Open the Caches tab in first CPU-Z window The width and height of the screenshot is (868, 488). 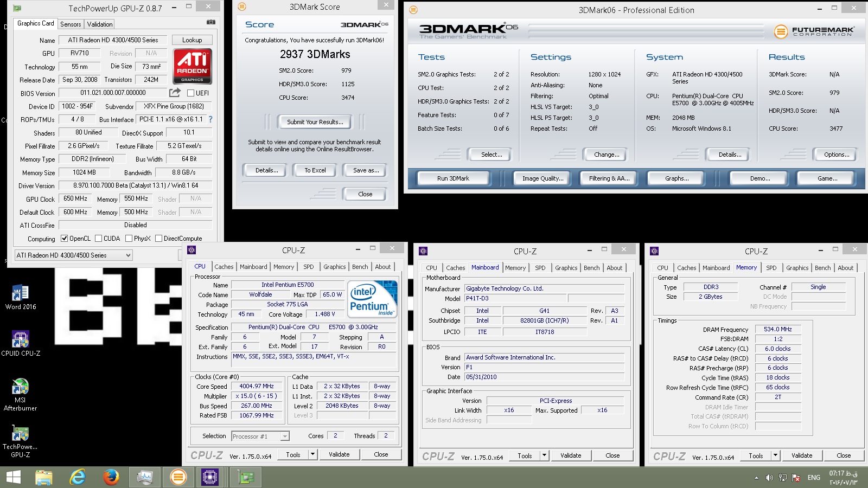pyautogui.click(x=224, y=267)
